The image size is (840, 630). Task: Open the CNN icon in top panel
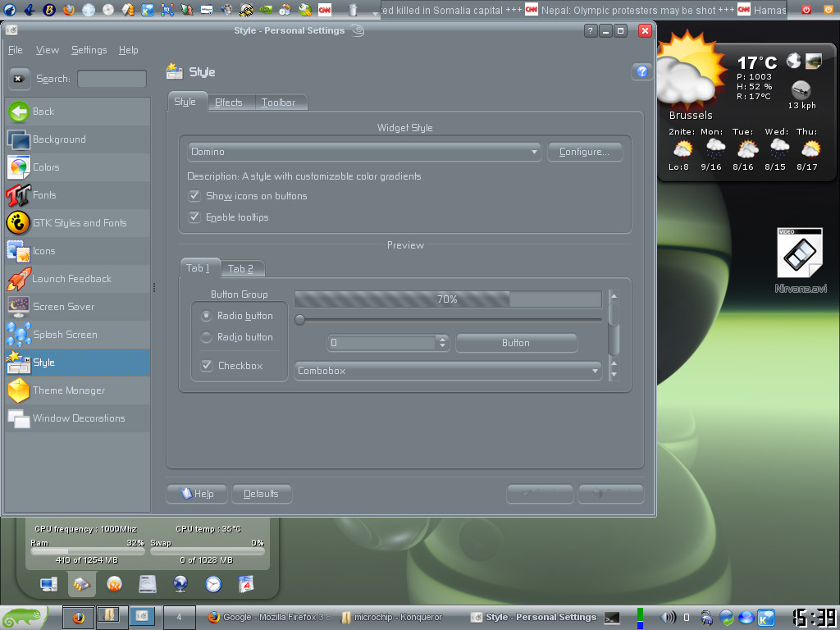pyautogui.click(x=325, y=9)
